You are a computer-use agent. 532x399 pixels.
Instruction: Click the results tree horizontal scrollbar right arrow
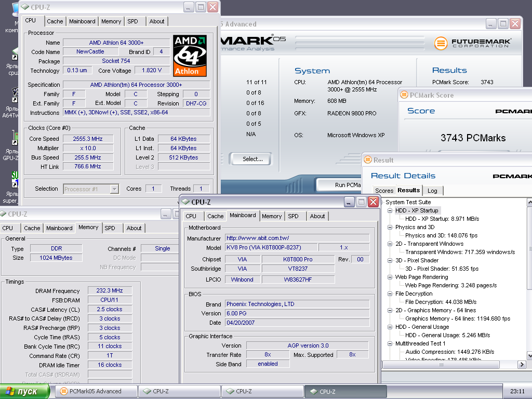[x=522, y=364]
